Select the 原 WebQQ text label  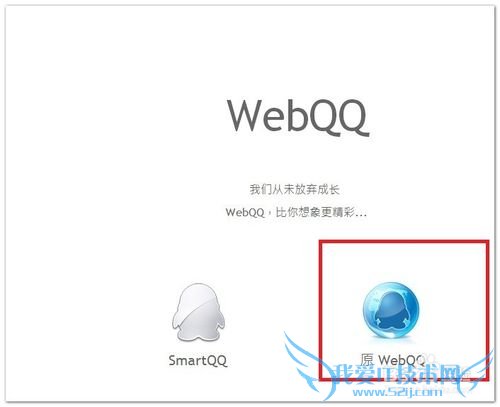point(393,360)
